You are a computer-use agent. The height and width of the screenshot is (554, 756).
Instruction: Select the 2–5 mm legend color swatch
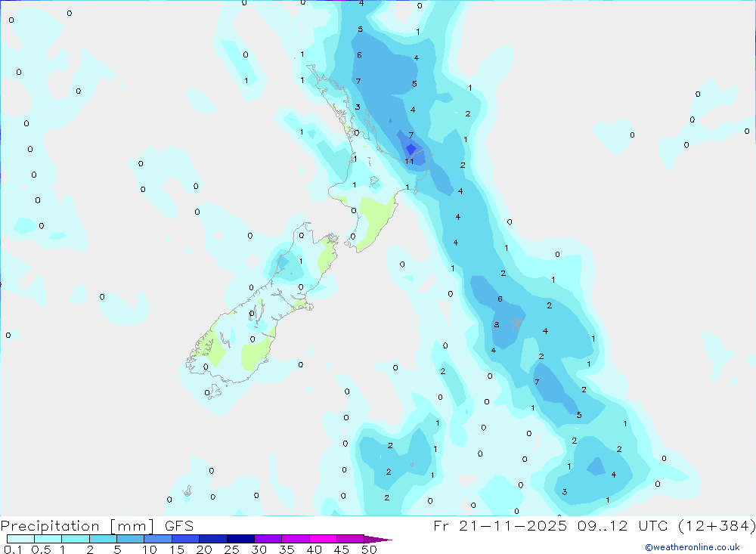pyautogui.click(x=103, y=539)
